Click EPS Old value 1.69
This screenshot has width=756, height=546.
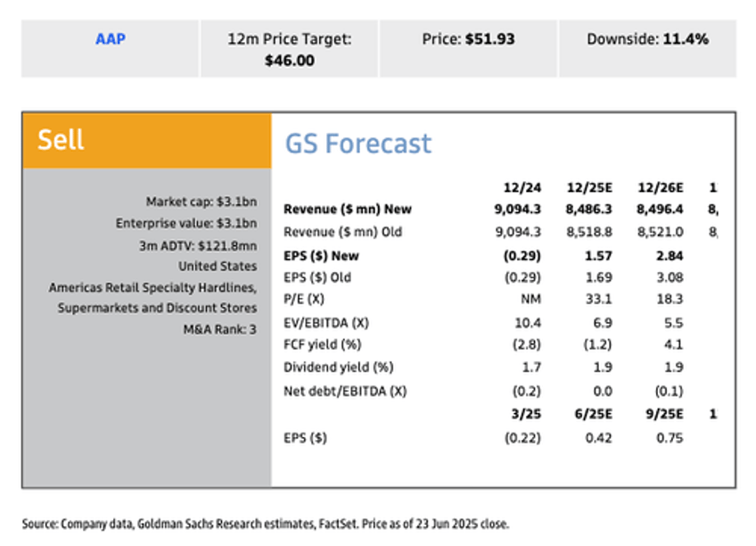pos(598,277)
